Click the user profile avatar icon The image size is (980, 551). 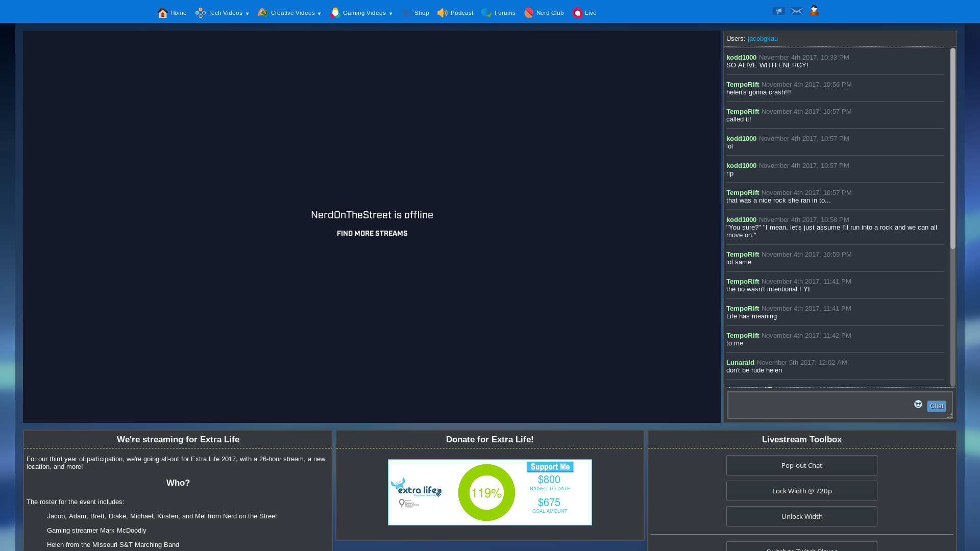tap(814, 10)
